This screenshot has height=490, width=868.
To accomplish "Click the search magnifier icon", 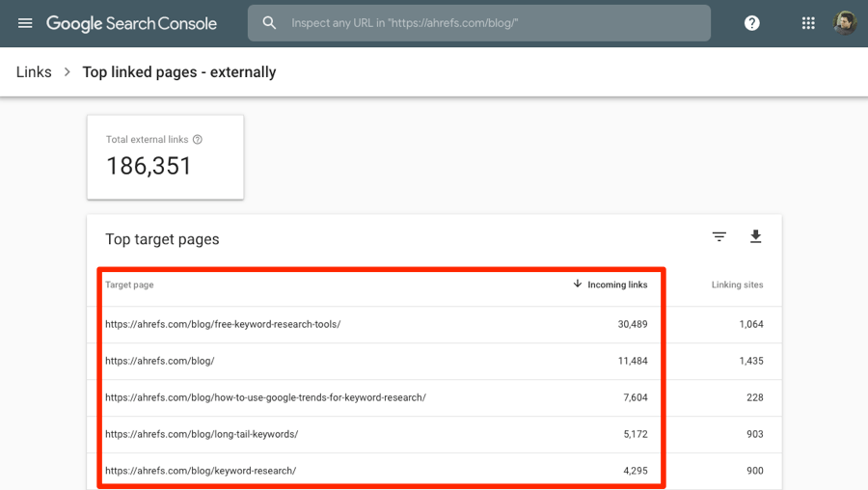I will pos(270,23).
